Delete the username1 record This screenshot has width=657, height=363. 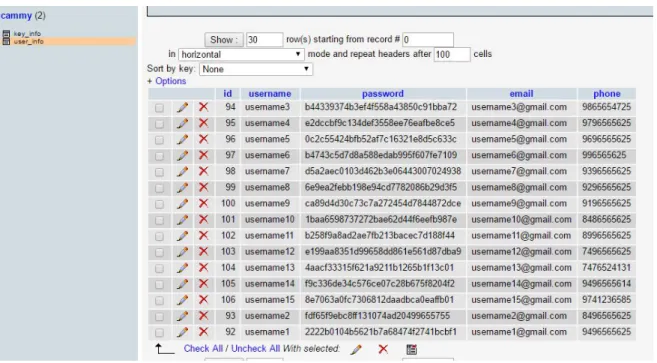pos(204,332)
